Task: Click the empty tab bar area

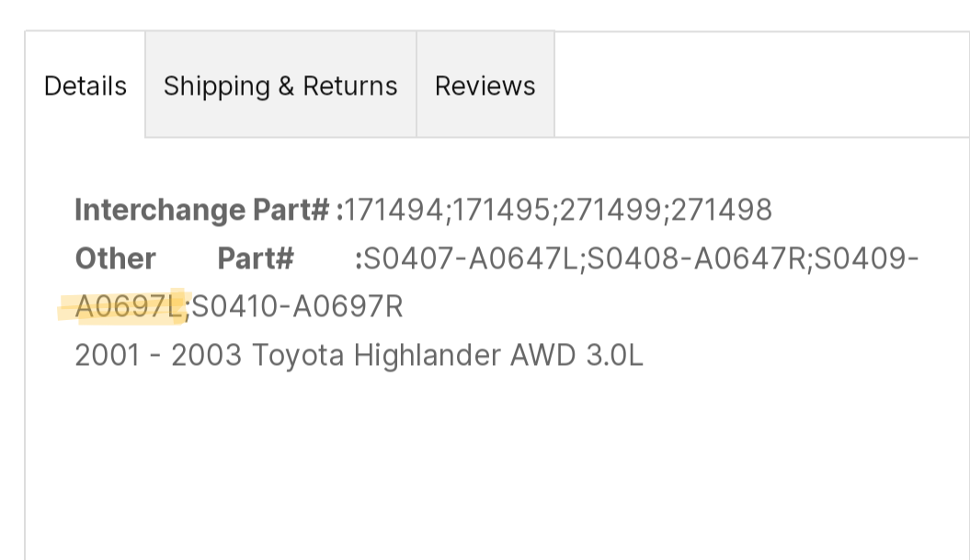Action: (x=754, y=85)
